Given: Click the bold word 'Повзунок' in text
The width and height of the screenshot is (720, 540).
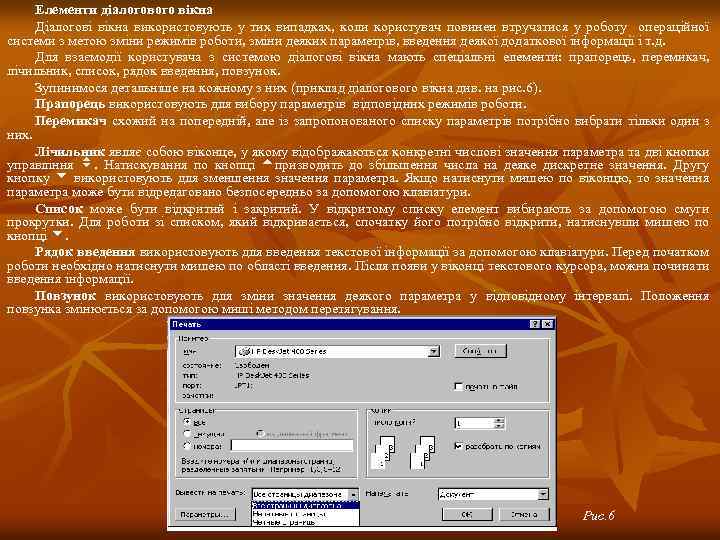Looking at the screenshot, I should tap(66, 296).
